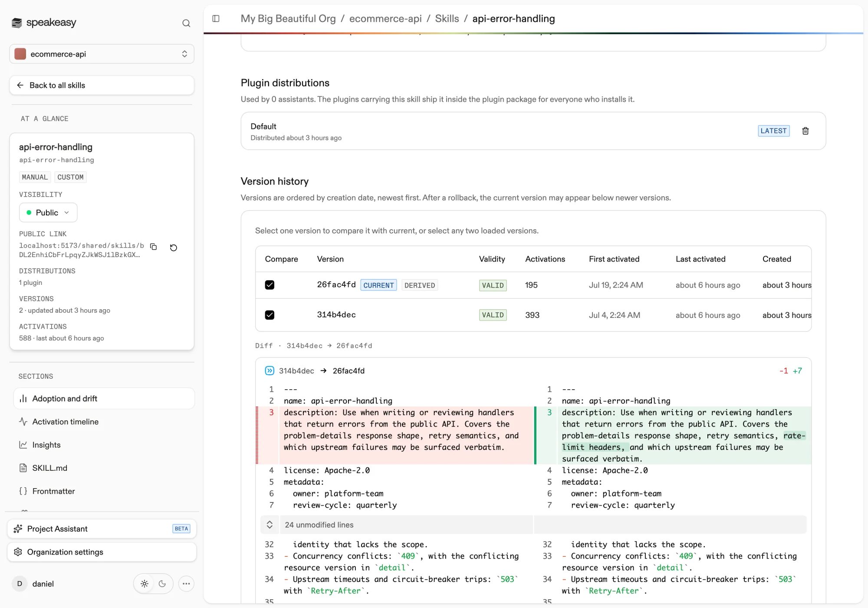
Task: Click the LATEST badge
Action: [773, 131]
